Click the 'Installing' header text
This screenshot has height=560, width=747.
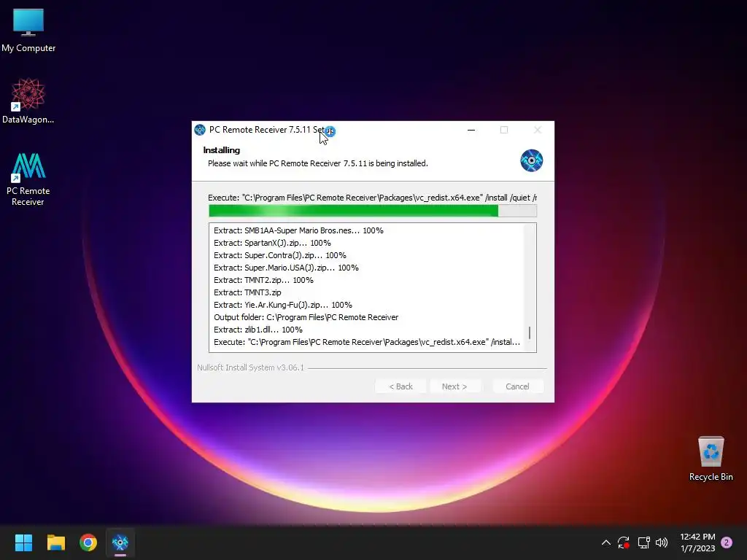pos(222,150)
